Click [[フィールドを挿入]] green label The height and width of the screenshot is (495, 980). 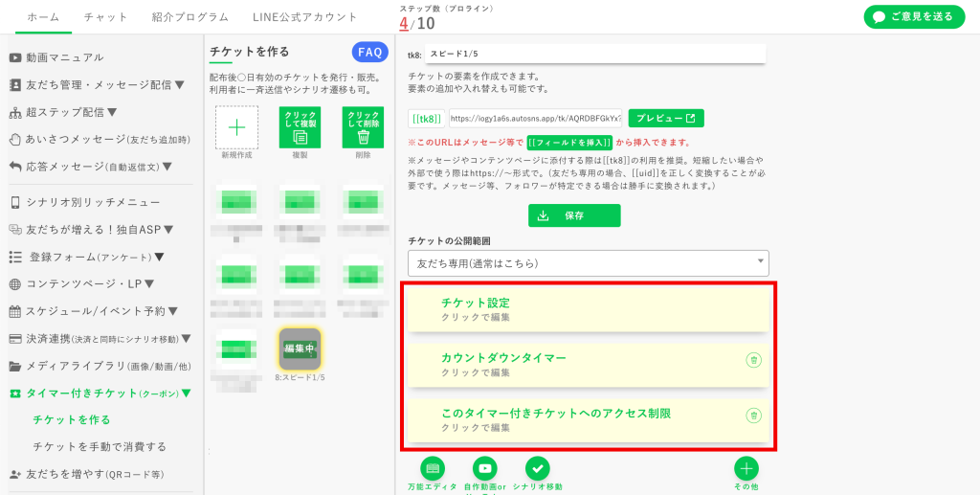point(570,142)
